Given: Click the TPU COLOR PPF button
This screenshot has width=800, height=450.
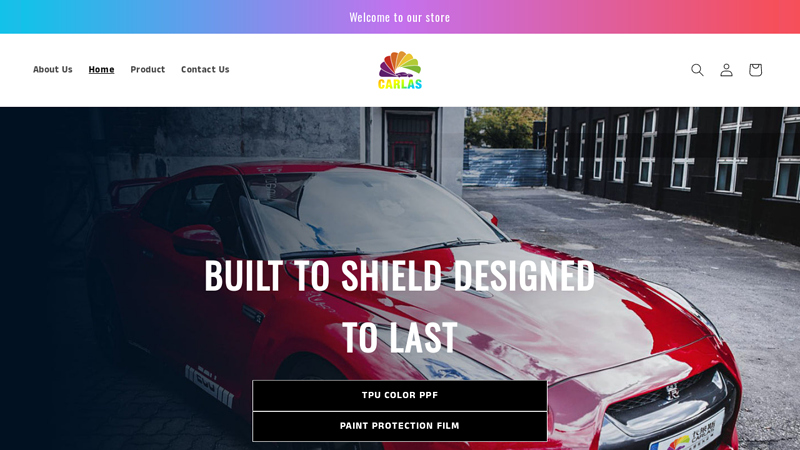Looking at the screenshot, I should pos(399,395).
